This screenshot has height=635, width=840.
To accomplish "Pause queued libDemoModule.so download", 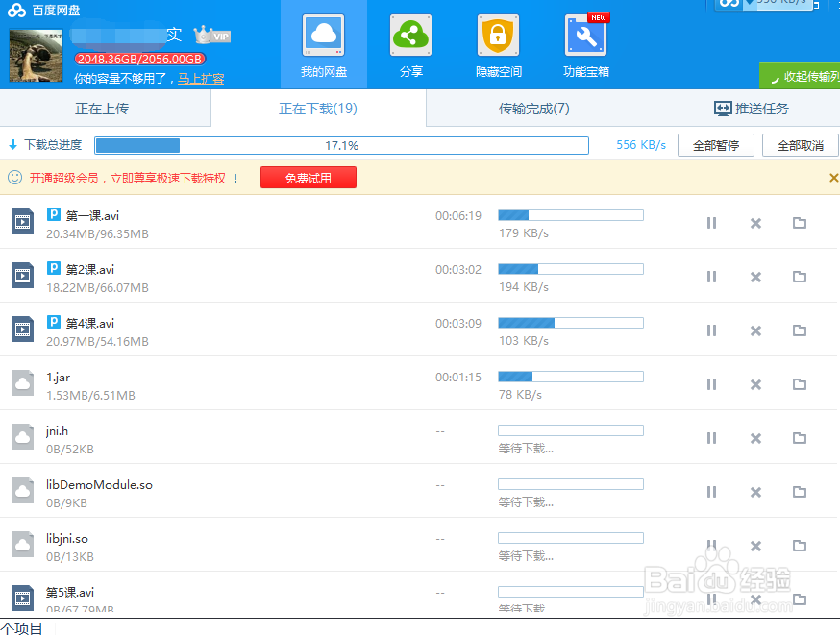I will click(x=711, y=492).
